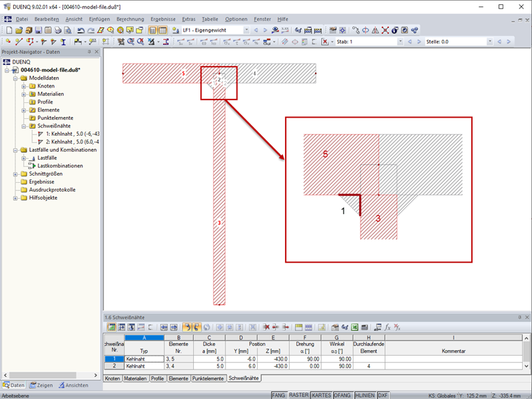Insert a new node with node tool
The height and width of the screenshot is (399, 532).
pos(8,42)
